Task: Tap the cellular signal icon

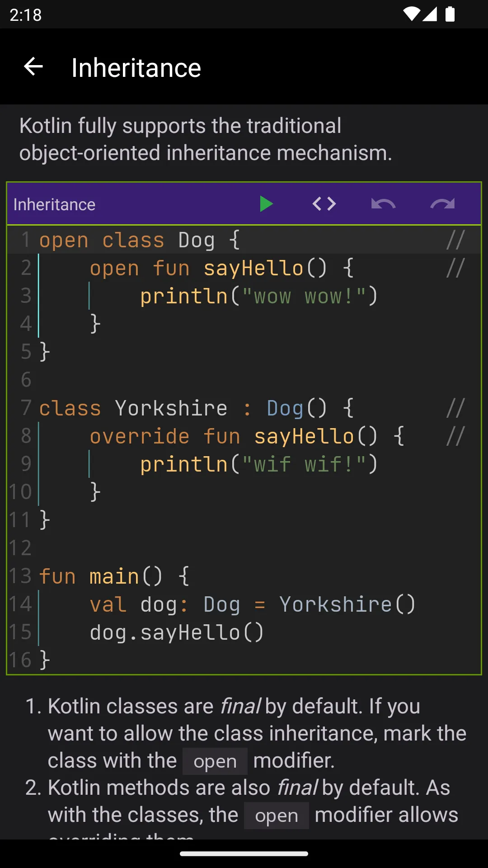Action: click(430, 14)
